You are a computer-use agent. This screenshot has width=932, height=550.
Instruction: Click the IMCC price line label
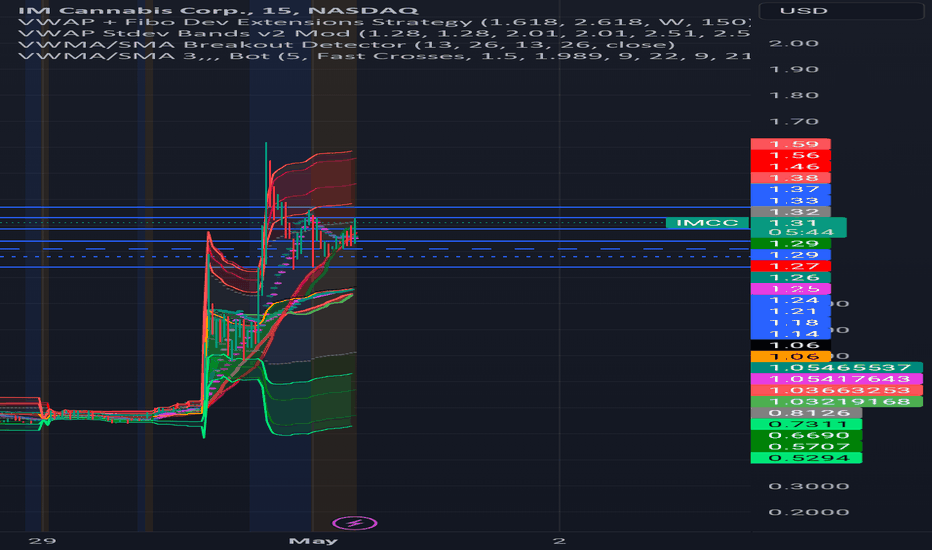[x=707, y=223]
